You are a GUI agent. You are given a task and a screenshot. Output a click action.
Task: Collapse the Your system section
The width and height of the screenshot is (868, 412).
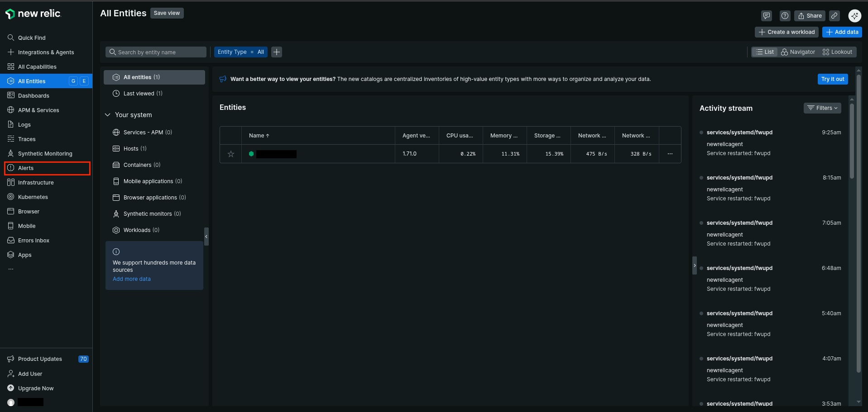[x=108, y=115]
